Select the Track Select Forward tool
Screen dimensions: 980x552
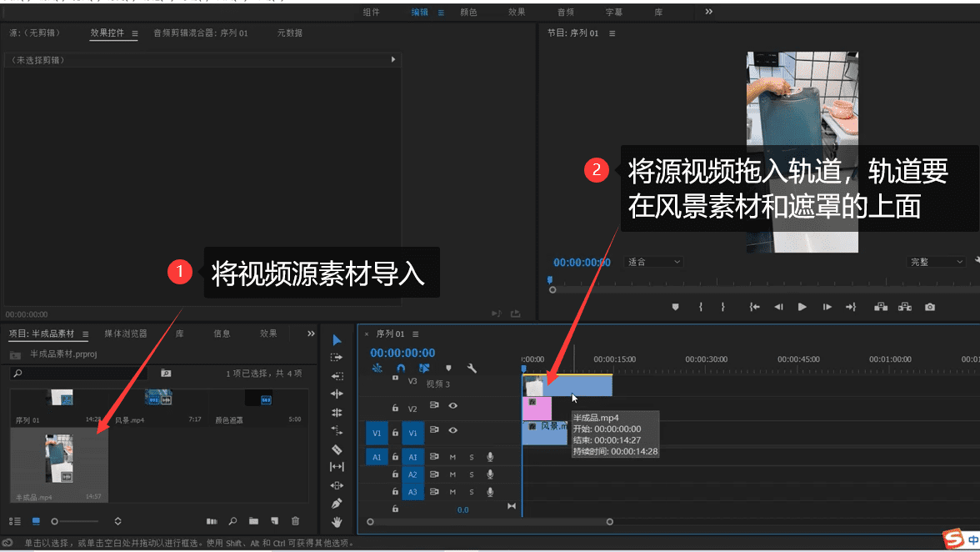click(x=337, y=358)
